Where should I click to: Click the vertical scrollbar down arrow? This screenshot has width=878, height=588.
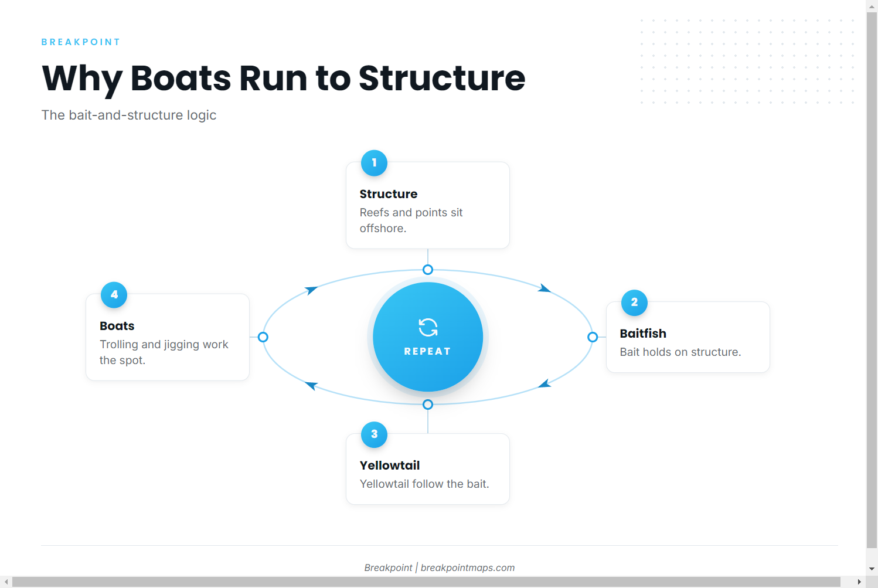(x=872, y=569)
